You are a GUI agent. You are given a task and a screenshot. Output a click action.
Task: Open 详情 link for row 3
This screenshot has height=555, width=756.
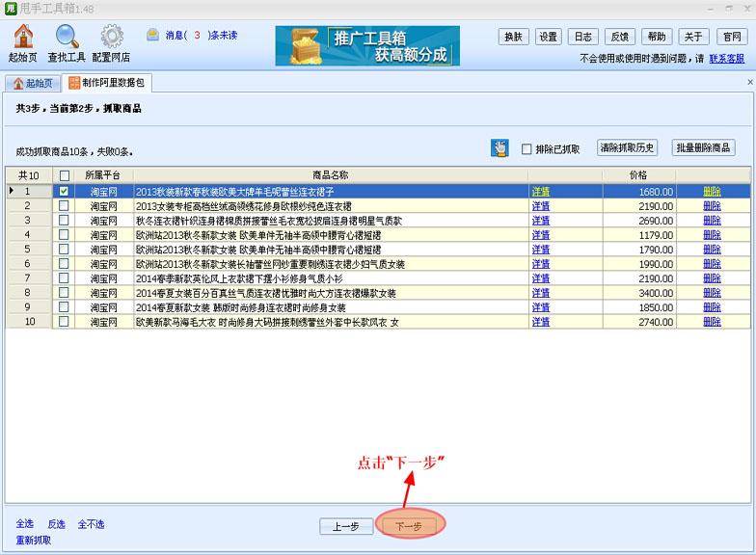click(540, 221)
